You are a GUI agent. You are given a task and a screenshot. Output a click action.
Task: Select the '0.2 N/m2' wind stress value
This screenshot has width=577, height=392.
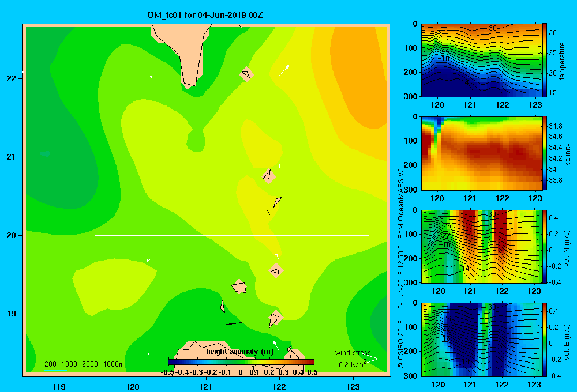pos(353,364)
